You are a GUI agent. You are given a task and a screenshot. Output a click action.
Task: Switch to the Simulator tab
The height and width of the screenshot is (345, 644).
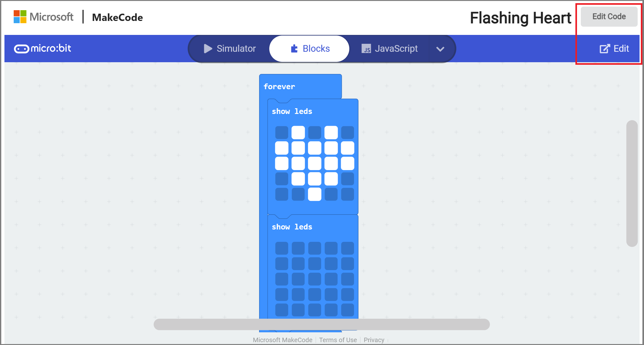pyautogui.click(x=232, y=49)
